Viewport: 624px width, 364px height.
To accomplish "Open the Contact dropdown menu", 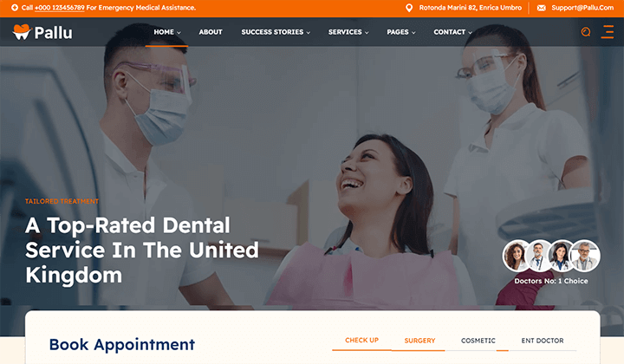I will (x=452, y=32).
